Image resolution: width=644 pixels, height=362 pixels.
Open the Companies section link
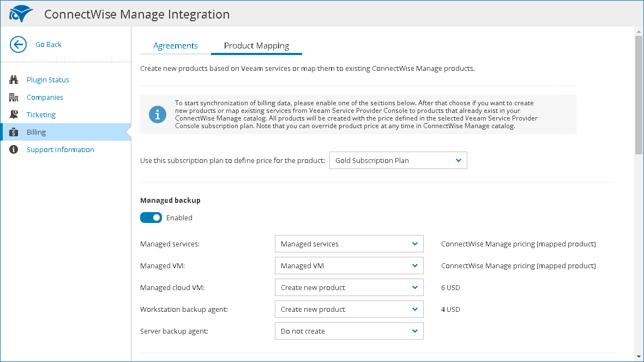45,98
